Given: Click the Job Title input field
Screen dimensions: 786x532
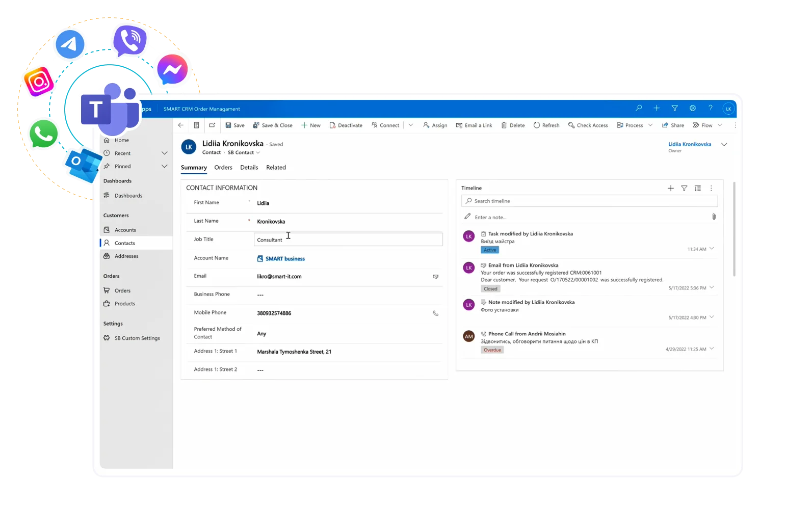Looking at the screenshot, I should point(348,240).
